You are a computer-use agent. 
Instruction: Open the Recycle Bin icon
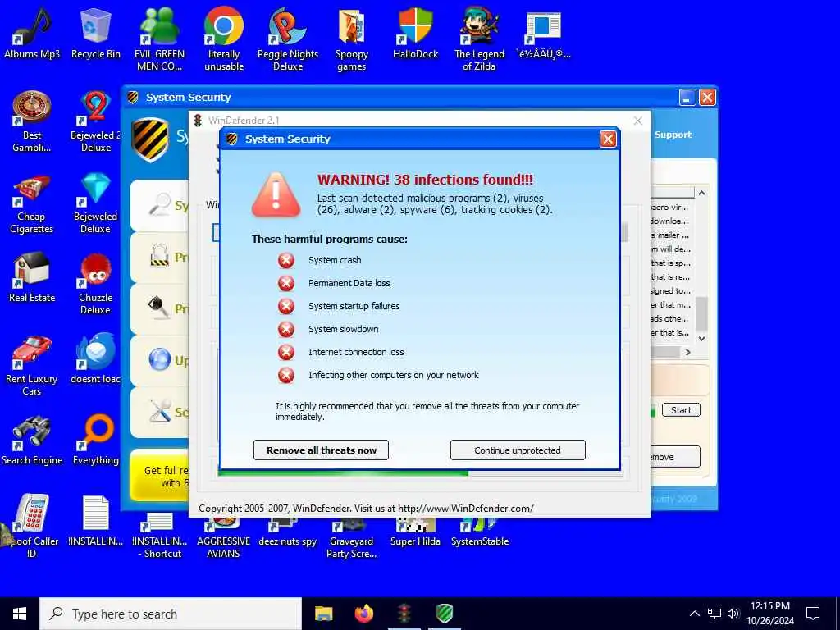point(96,33)
